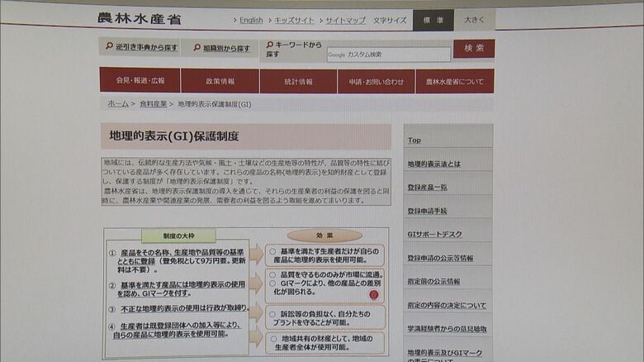
Task: Click the magnifier icon beside 逆引き事典から探す
Action: (108, 47)
